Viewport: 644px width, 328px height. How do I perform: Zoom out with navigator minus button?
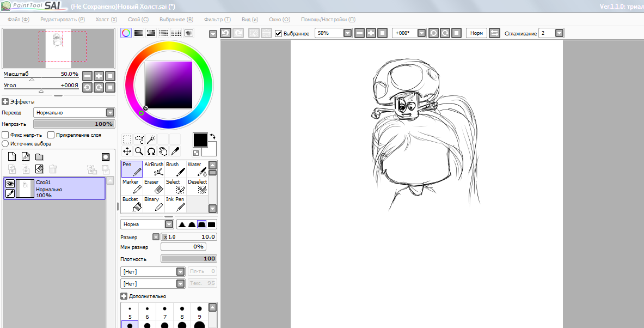87,76
